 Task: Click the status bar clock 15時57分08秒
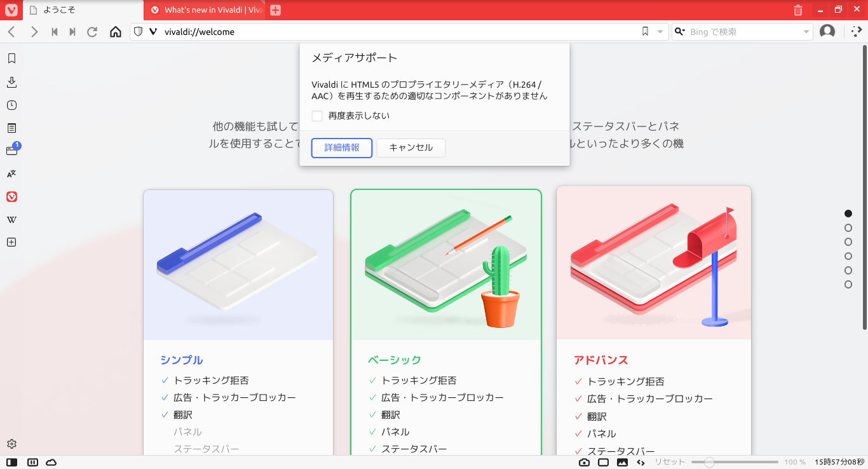pyautogui.click(x=839, y=462)
